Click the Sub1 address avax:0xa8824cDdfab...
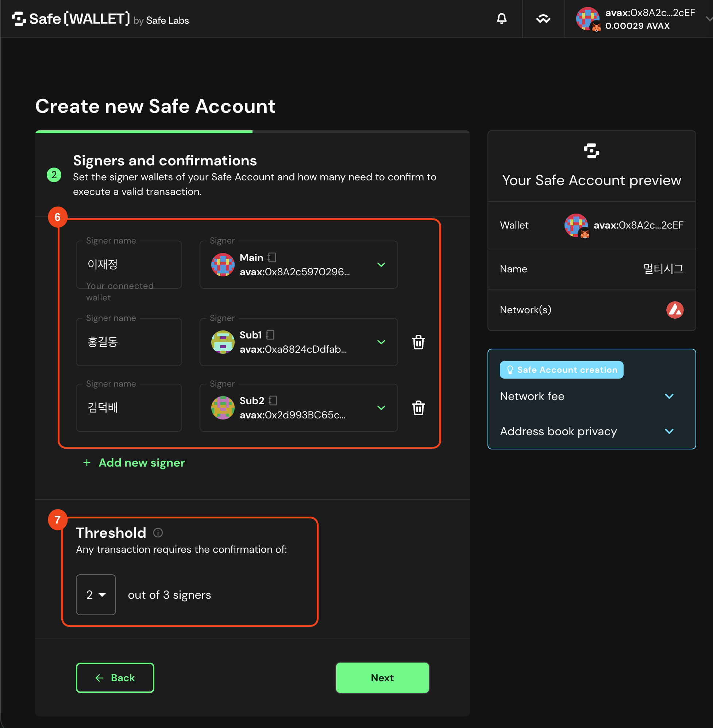Viewport: 713px width, 728px height. pyautogui.click(x=293, y=349)
